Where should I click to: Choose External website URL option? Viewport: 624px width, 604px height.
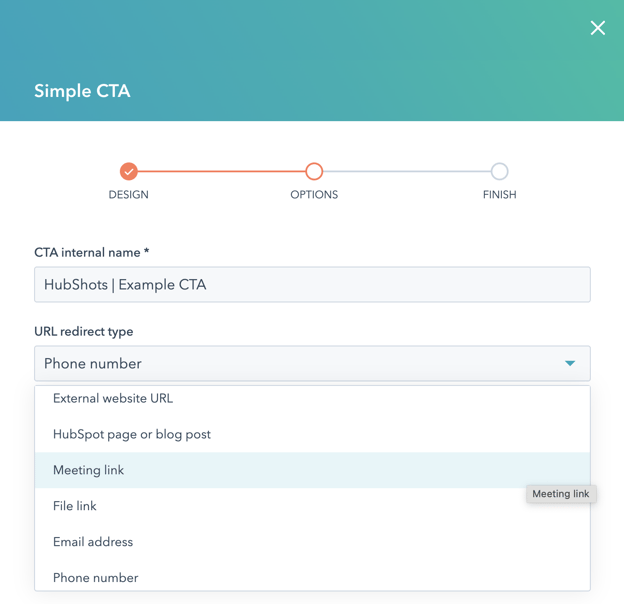point(113,398)
